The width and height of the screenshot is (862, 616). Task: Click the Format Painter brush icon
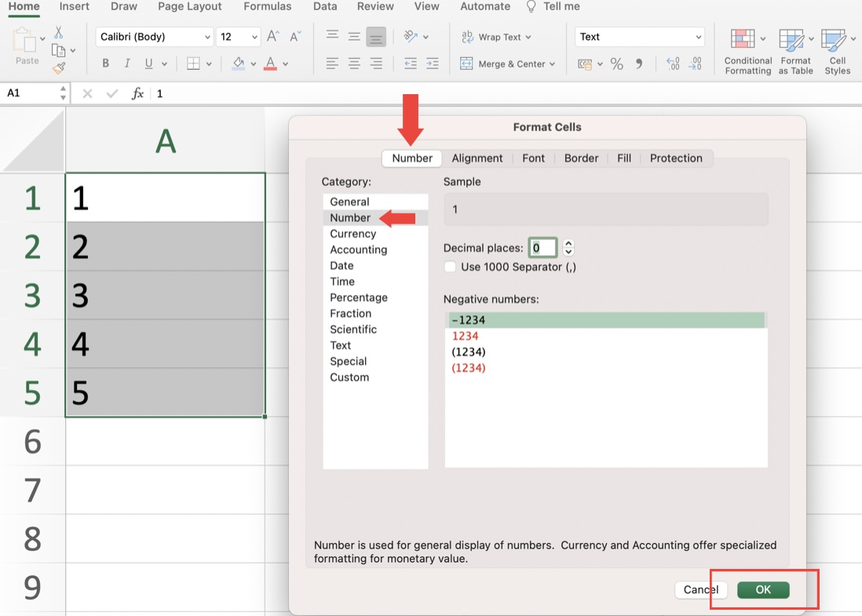[59, 68]
